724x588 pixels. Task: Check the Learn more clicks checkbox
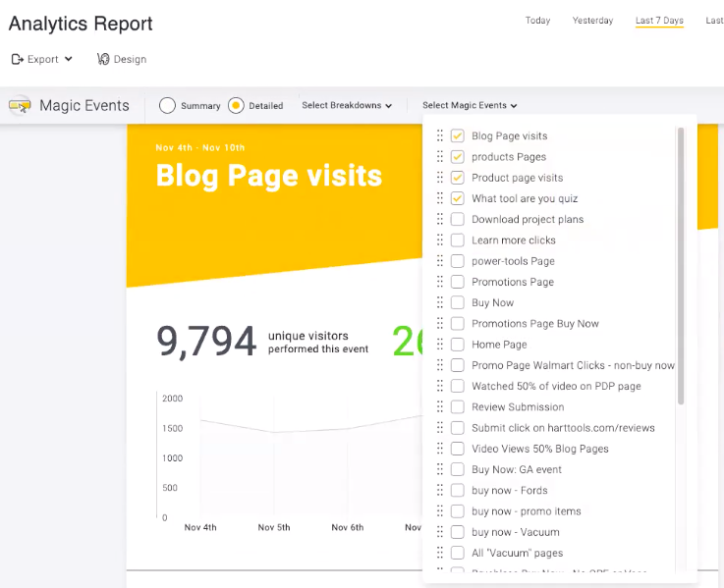(x=457, y=240)
